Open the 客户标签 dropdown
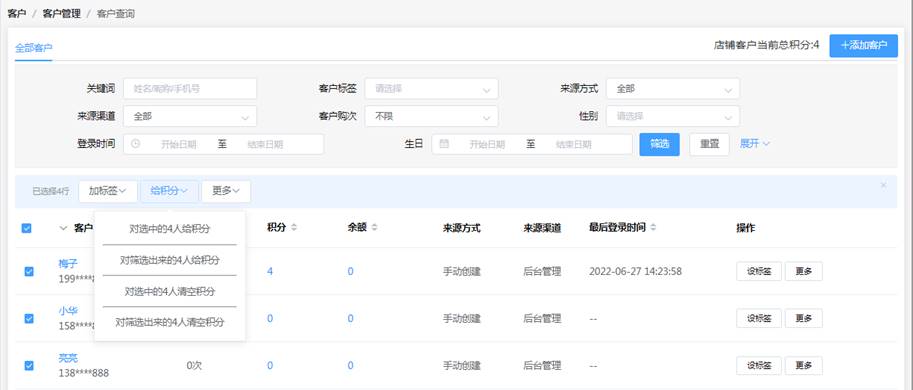 431,89
